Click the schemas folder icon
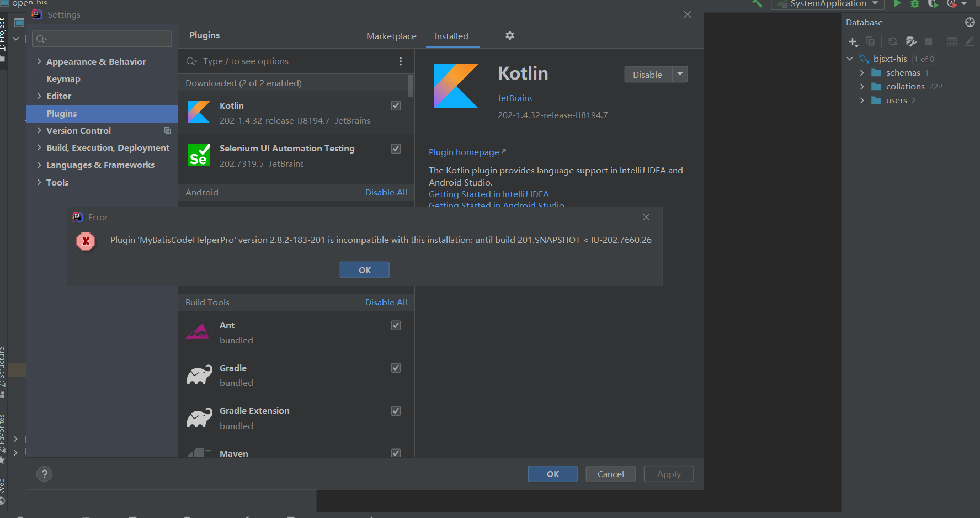 [876, 72]
